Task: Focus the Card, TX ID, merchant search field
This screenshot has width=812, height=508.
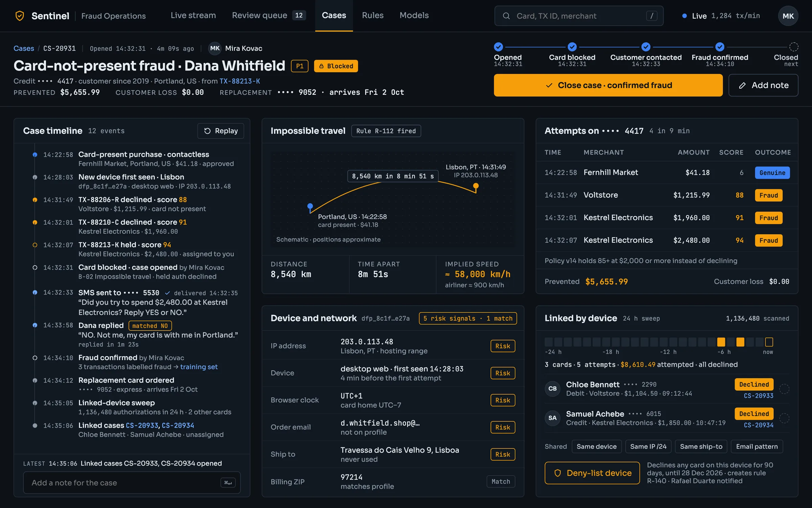Action: click(x=579, y=16)
